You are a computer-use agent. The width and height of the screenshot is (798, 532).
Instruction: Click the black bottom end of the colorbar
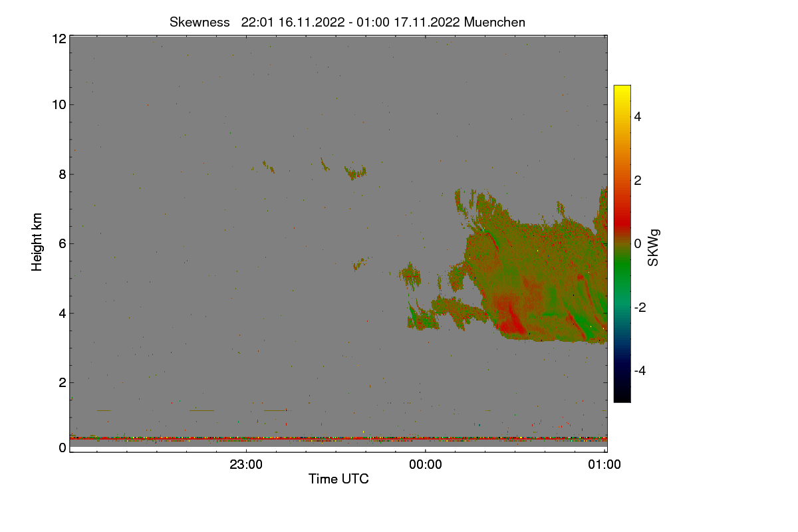click(622, 396)
